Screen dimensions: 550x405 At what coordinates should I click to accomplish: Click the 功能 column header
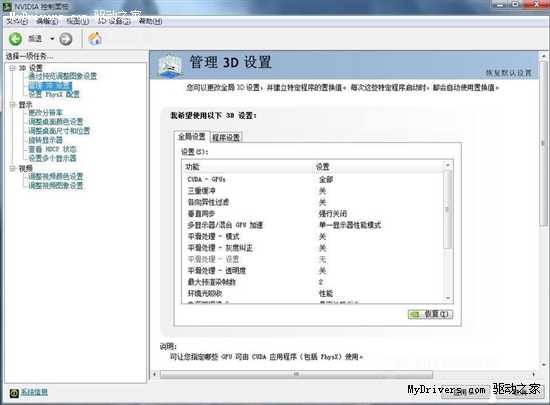coord(247,167)
